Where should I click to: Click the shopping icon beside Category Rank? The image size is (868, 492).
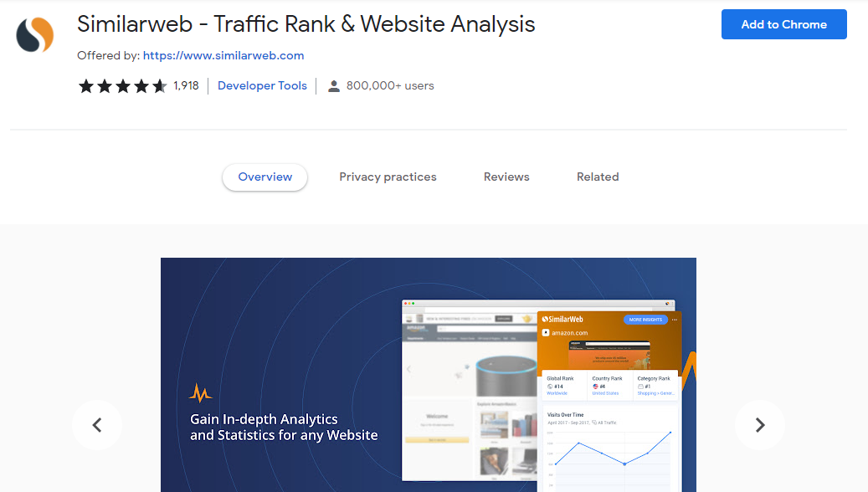click(641, 387)
